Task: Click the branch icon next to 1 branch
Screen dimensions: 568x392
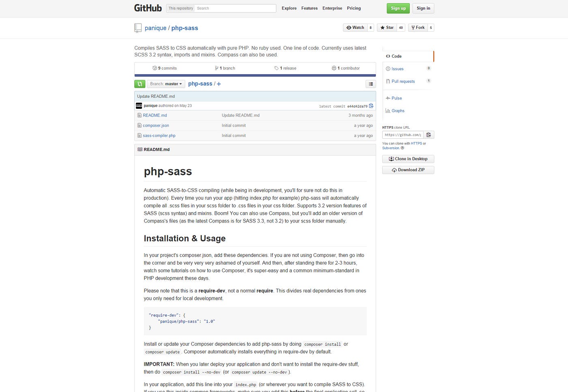Action: tap(217, 68)
